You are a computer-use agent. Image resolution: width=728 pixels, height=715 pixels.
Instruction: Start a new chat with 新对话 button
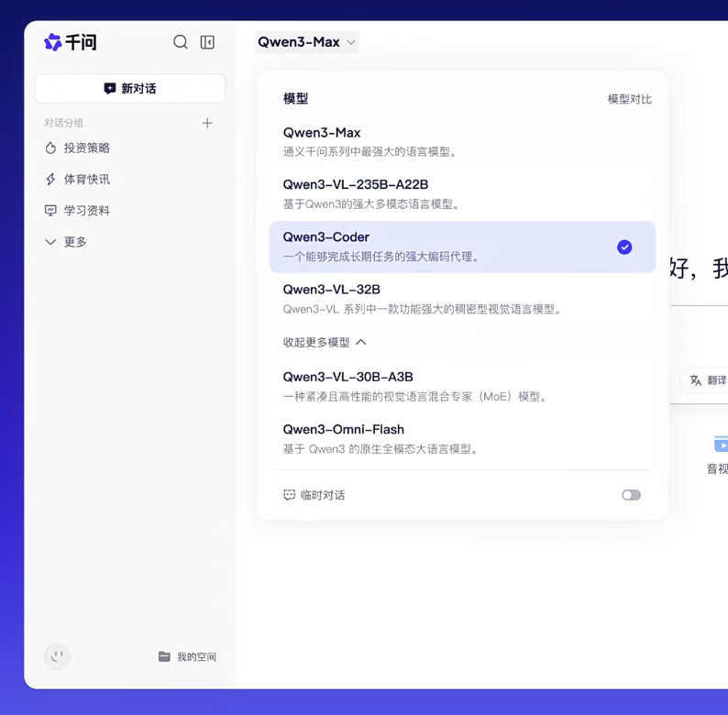[x=130, y=88]
